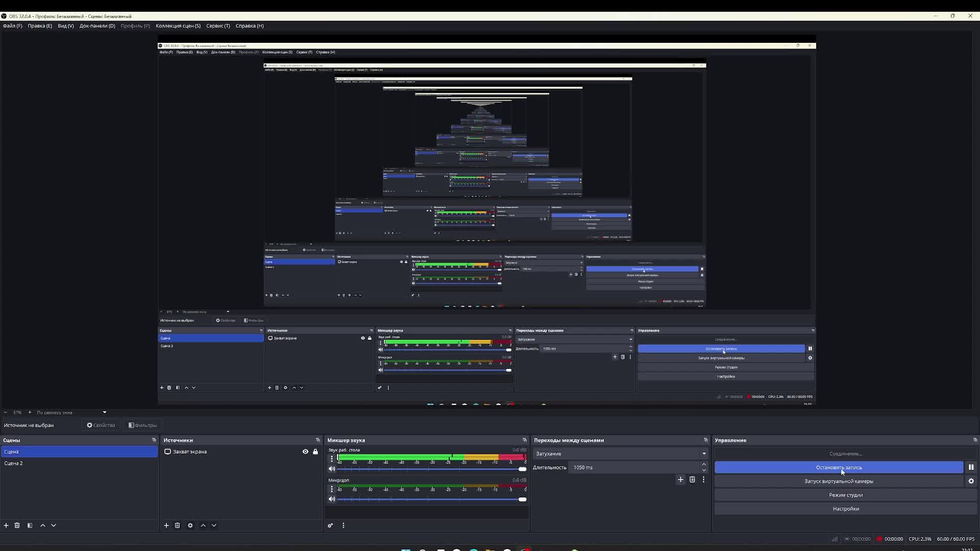Delete selected source with trash icon
This screenshot has height=551, width=980.
pos(177,525)
